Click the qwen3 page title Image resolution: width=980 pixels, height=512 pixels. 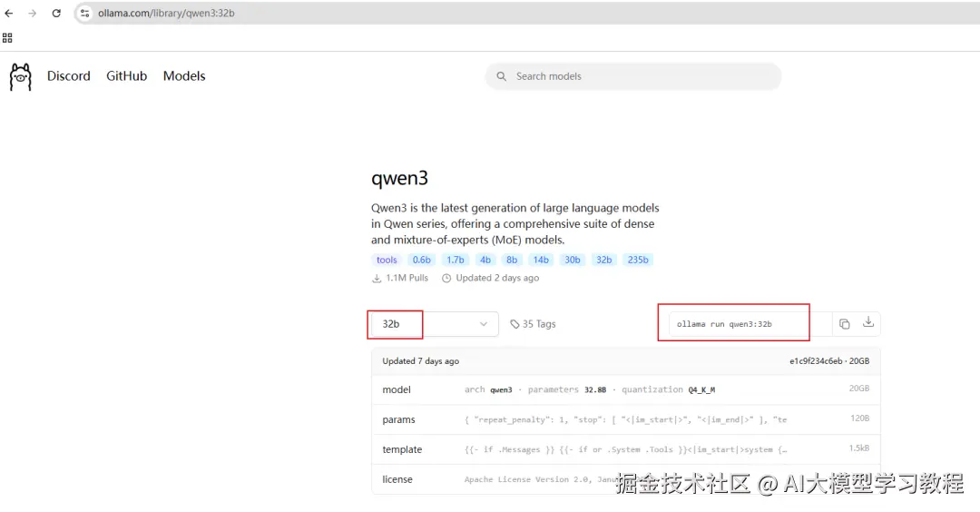pos(399,179)
